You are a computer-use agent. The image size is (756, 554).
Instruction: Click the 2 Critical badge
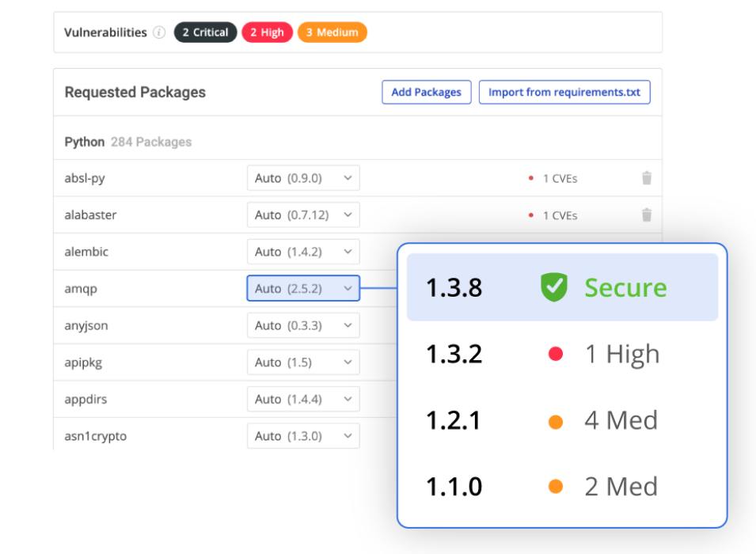[x=205, y=32]
